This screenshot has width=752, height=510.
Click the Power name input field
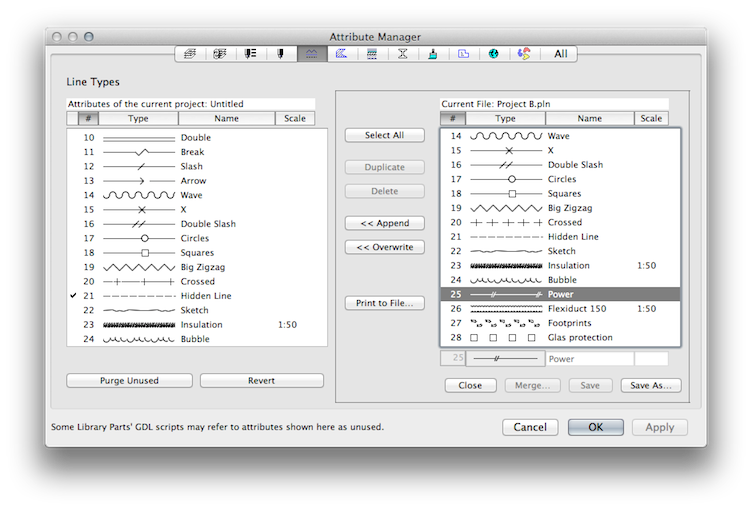point(590,359)
